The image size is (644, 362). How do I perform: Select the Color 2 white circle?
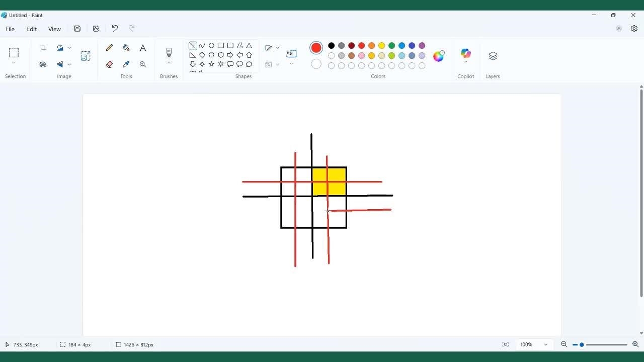[316, 64]
